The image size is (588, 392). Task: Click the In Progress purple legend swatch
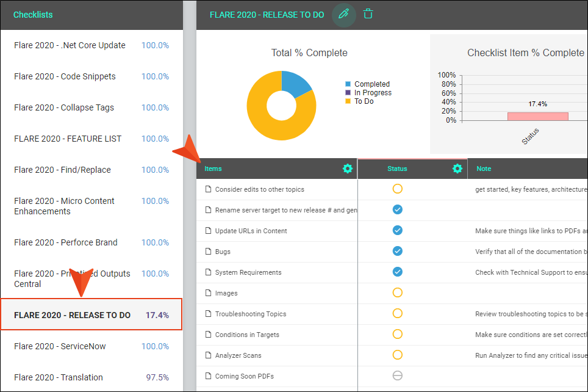[x=348, y=93]
